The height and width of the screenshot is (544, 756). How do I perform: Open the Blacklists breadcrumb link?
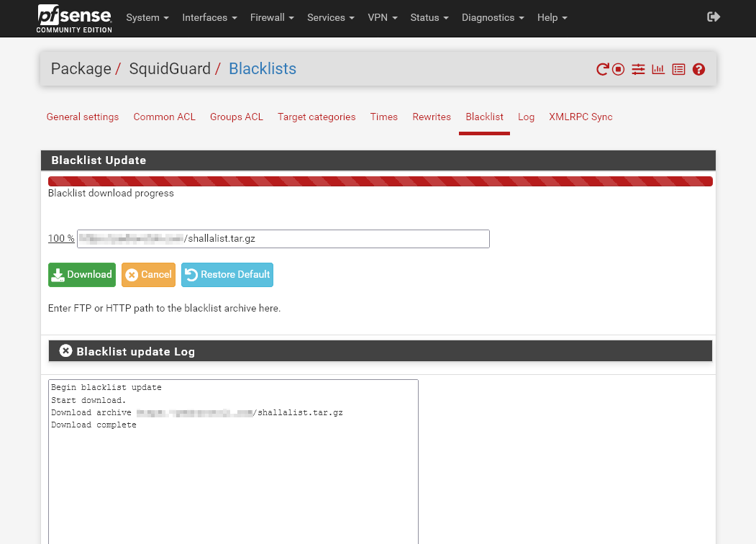click(262, 68)
